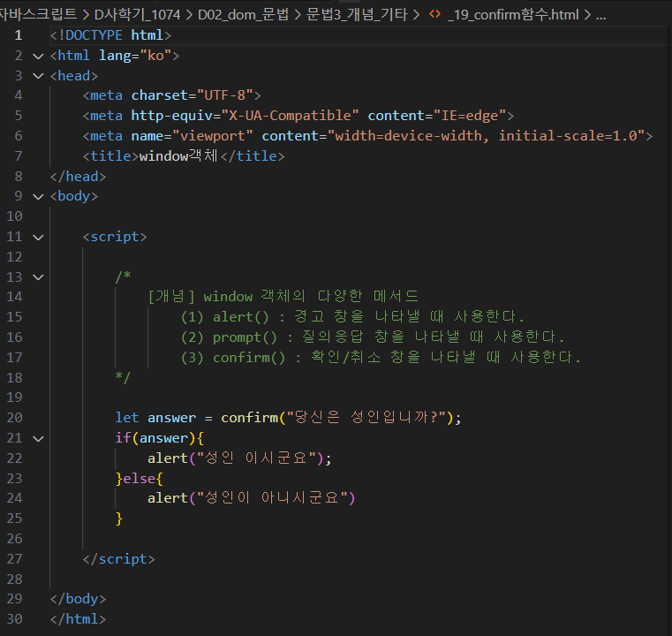The height and width of the screenshot is (636, 672).
Task: Collapse the head section fold arrow
Action: (x=38, y=76)
